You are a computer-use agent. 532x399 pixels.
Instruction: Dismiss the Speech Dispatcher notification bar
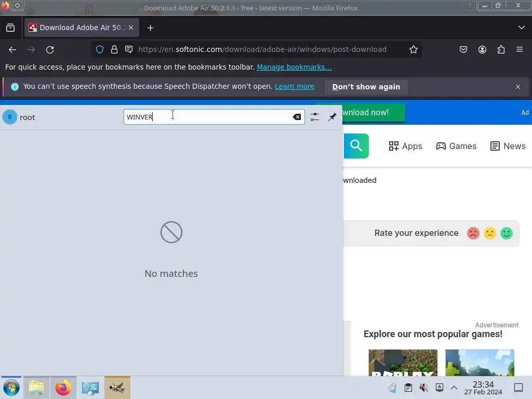pos(518,87)
